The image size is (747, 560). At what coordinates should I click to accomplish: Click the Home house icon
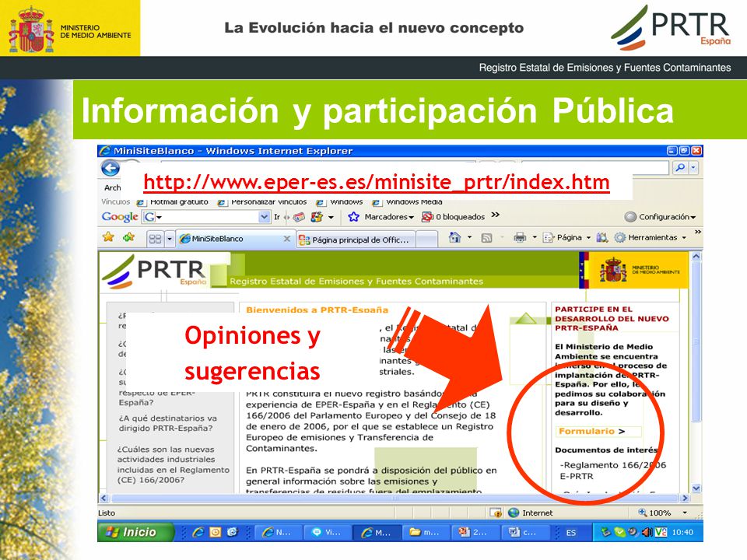[x=455, y=237]
